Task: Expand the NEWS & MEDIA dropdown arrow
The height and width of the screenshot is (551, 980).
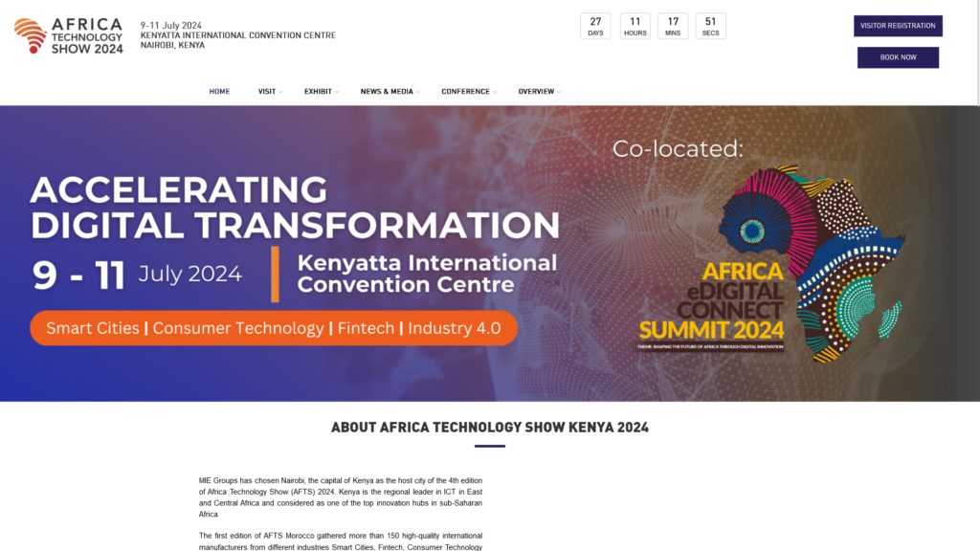Action: 418,92
